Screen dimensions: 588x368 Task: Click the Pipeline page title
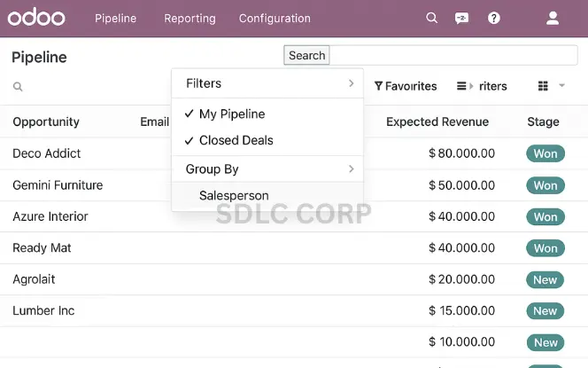[39, 58]
